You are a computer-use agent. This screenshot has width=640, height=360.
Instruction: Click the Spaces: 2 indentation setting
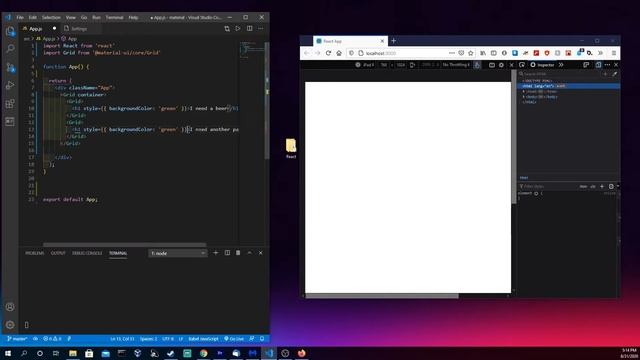(x=148, y=339)
